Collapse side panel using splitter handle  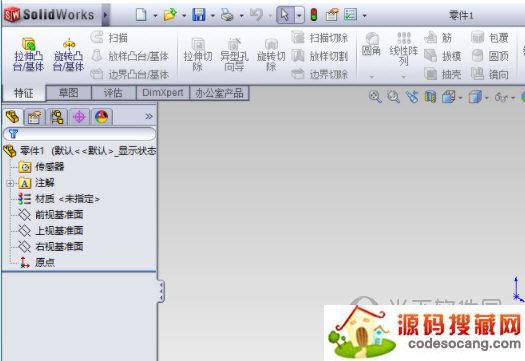[161, 291]
